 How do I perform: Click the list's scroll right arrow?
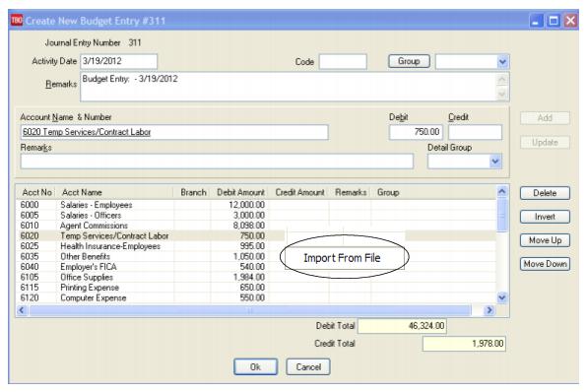click(x=489, y=310)
